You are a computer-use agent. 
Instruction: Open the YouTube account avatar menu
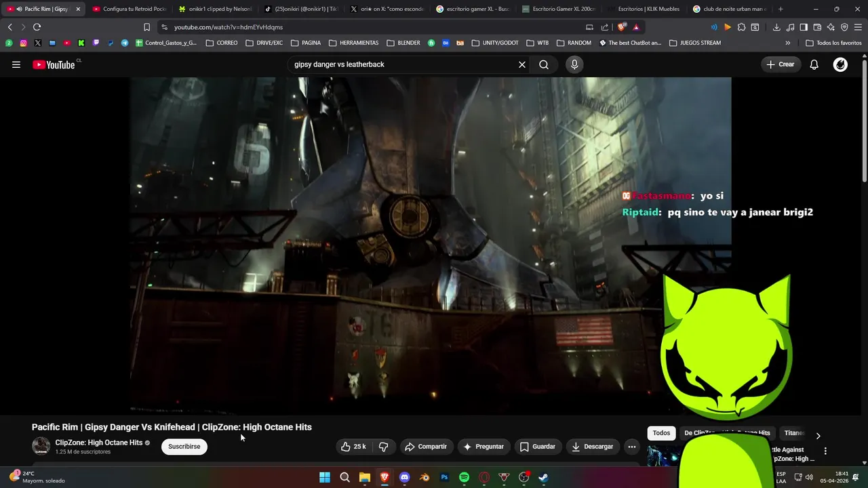840,64
